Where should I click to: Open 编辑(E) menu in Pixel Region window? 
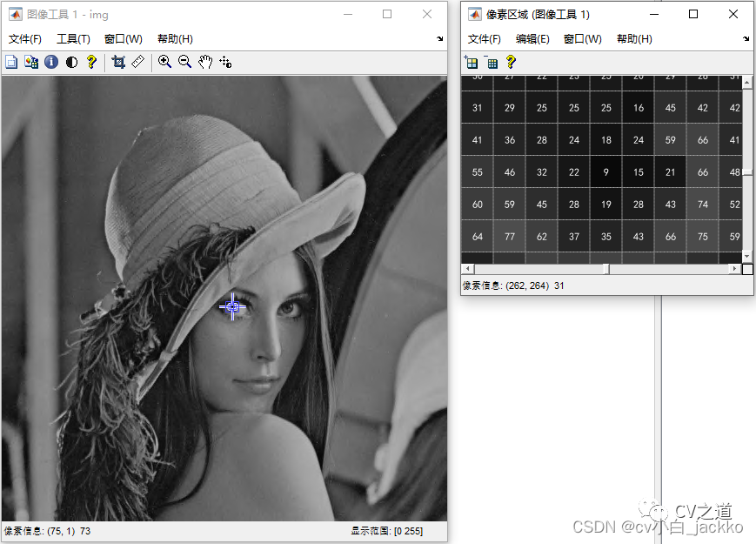pos(532,39)
